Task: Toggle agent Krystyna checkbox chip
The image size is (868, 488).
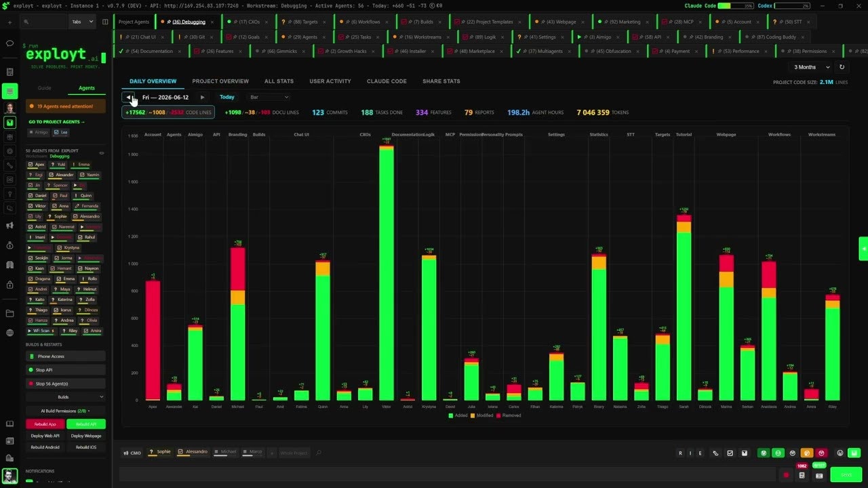Action: coord(68,248)
